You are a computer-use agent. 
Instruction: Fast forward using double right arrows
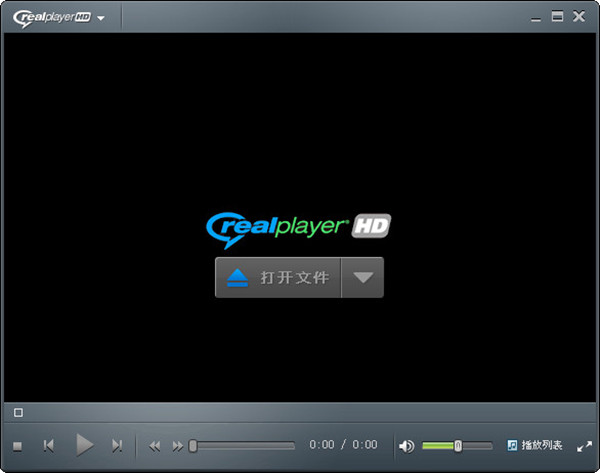[x=177, y=446]
